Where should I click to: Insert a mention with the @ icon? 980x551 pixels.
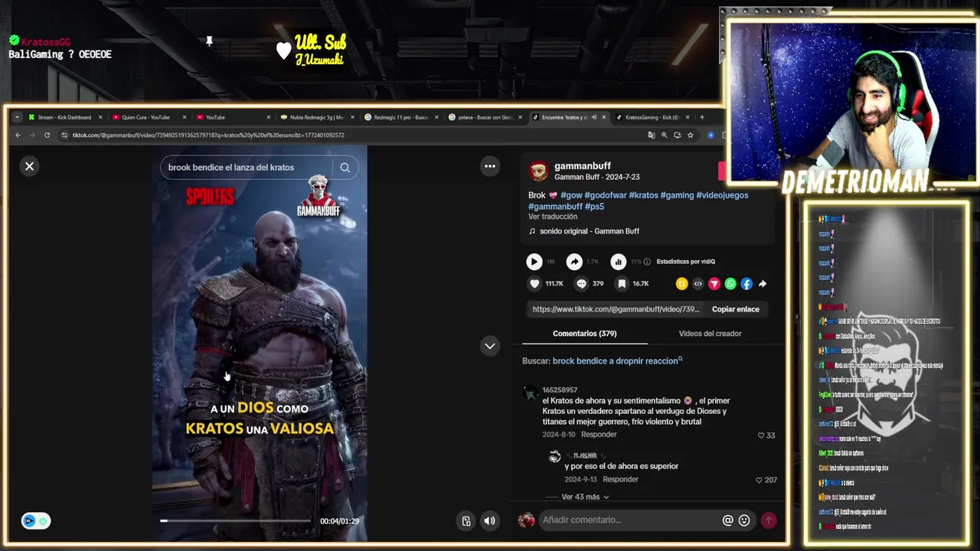[727, 520]
